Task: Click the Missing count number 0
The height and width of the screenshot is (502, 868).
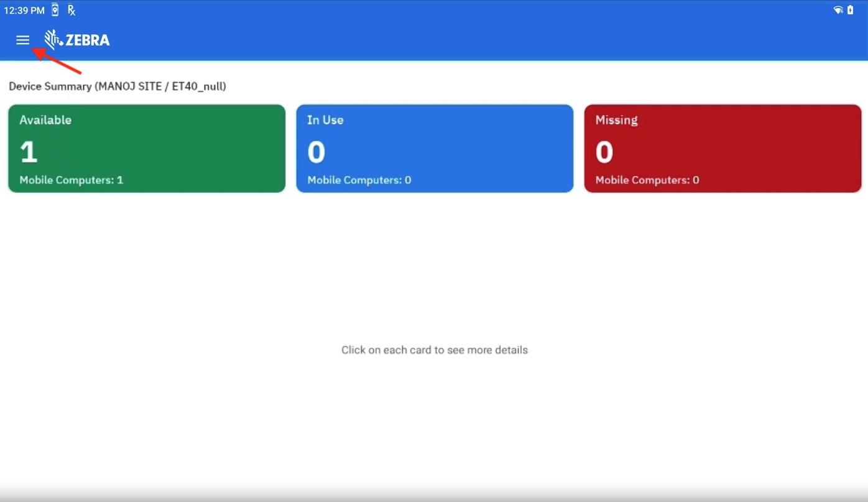Action: pos(604,152)
